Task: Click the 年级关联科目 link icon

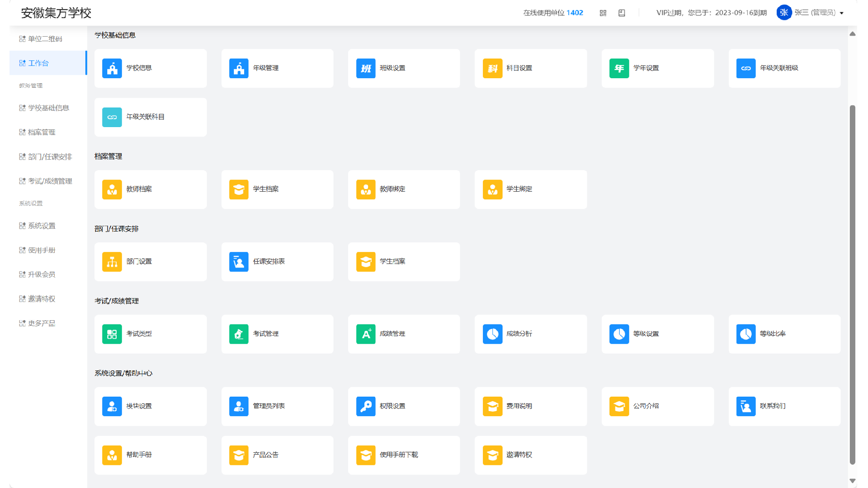Action: point(112,117)
